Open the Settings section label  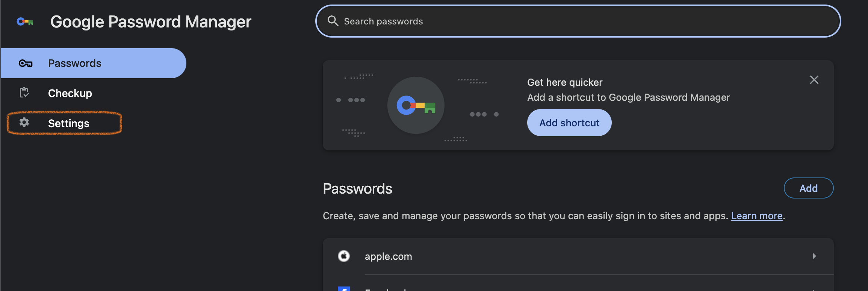point(69,123)
